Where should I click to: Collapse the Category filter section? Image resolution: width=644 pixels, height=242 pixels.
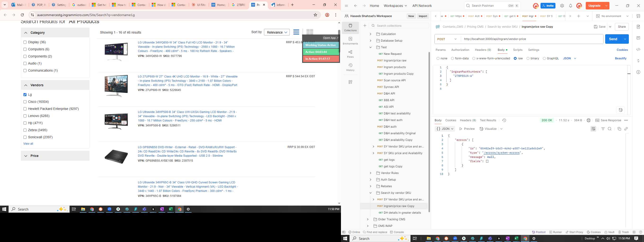pyautogui.click(x=26, y=33)
